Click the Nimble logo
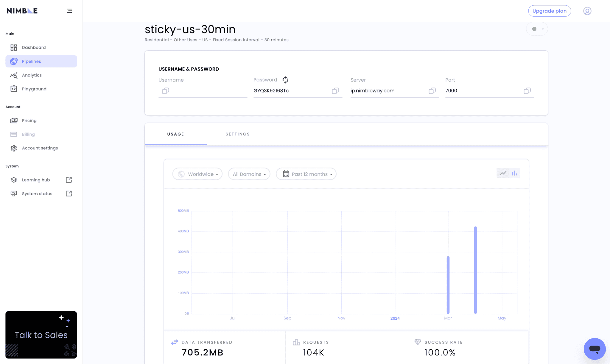The image size is (610, 364). (22, 11)
